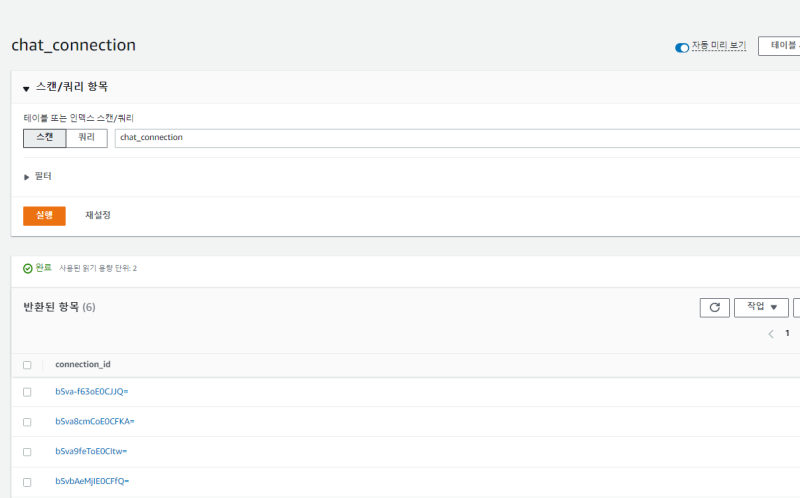This screenshot has height=498, width=800.
Task: Go to previous page arrow
Action: [x=771, y=334]
